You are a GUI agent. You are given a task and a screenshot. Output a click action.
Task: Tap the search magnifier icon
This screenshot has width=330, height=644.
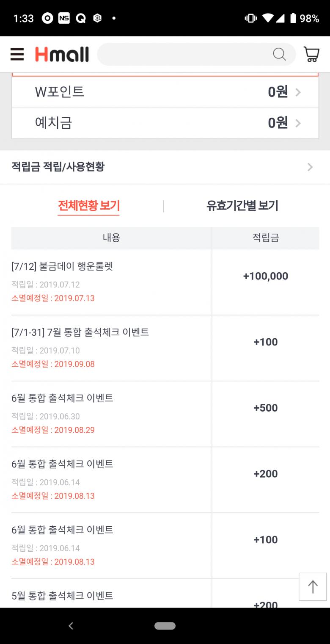click(279, 54)
